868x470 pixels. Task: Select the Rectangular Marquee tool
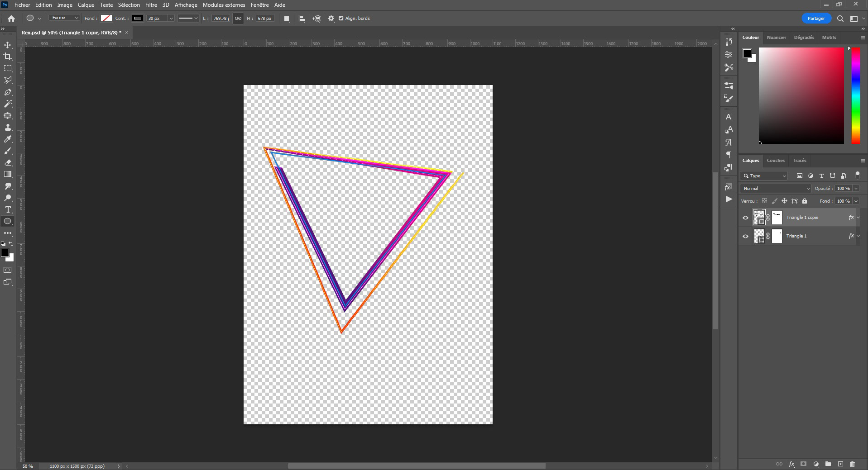pyautogui.click(x=8, y=68)
